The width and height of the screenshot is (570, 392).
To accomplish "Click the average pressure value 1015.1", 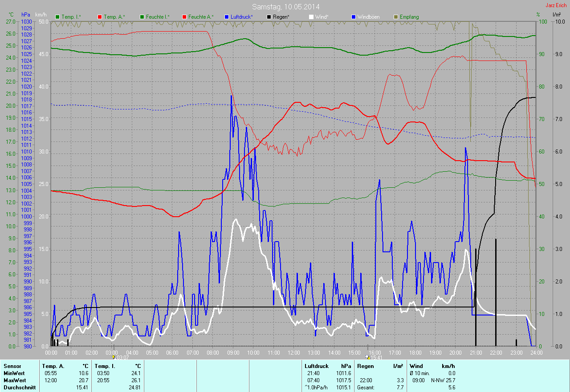I will [343, 388].
